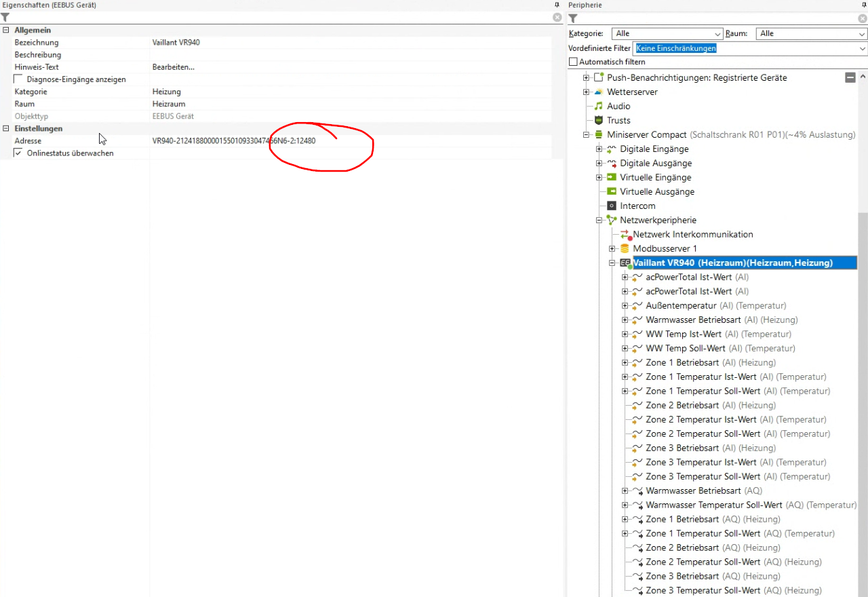This screenshot has height=597, width=868.
Task: Select Zone 1 Temperatur Ist-Wert tree item
Action: click(x=736, y=377)
